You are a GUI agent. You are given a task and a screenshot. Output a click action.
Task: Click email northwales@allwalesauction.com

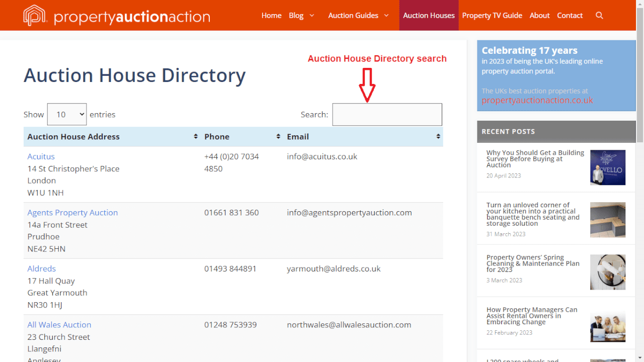pyautogui.click(x=349, y=325)
